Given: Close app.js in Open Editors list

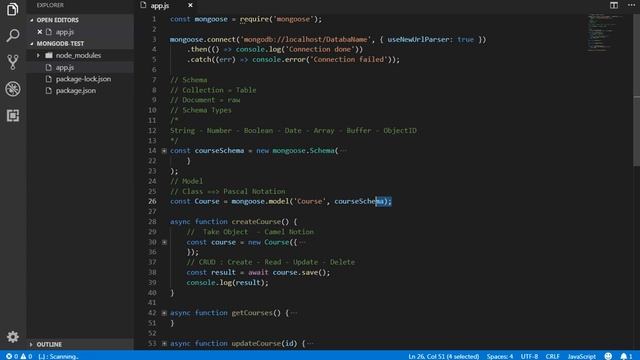Looking at the screenshot, I should click(x=40, y=31).
